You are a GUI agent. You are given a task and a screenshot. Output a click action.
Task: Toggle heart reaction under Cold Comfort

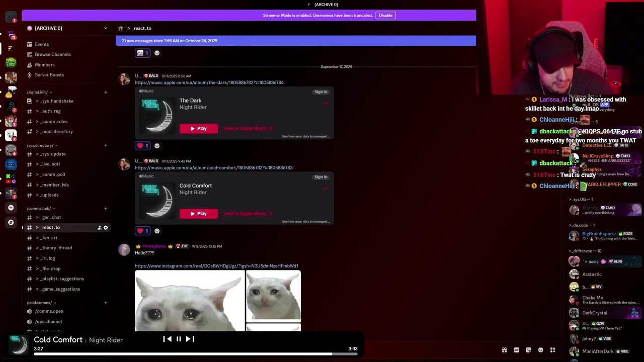(x=143, y=231)
